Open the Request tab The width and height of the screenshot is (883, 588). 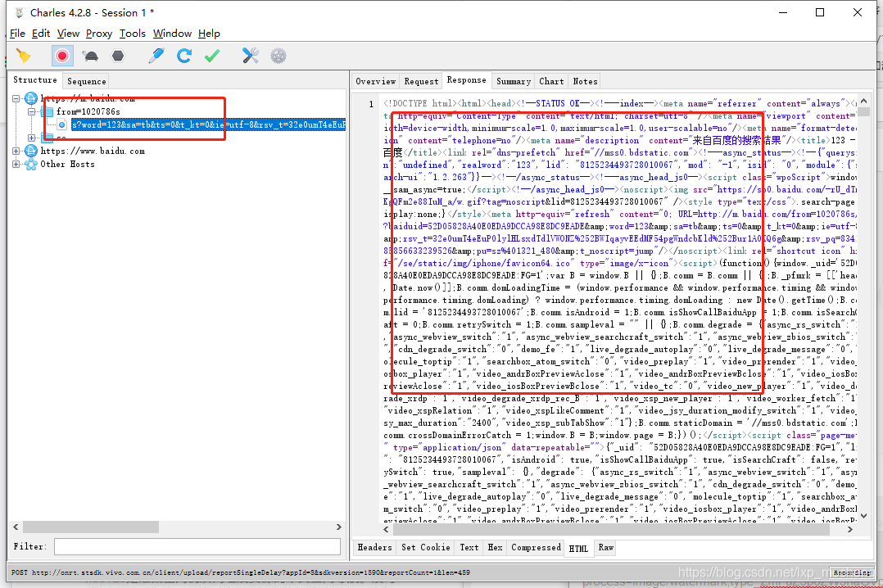(x=421, y=81)
